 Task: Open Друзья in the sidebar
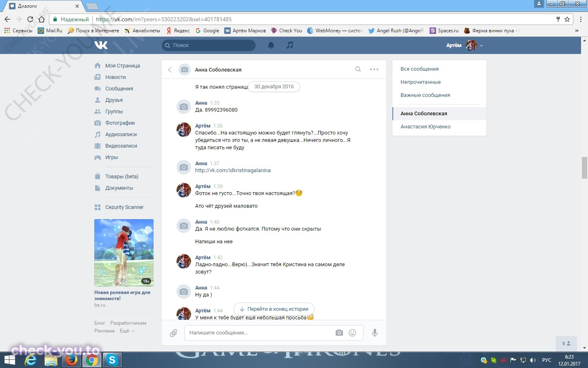pyautogui.click(x=114, y=100)
